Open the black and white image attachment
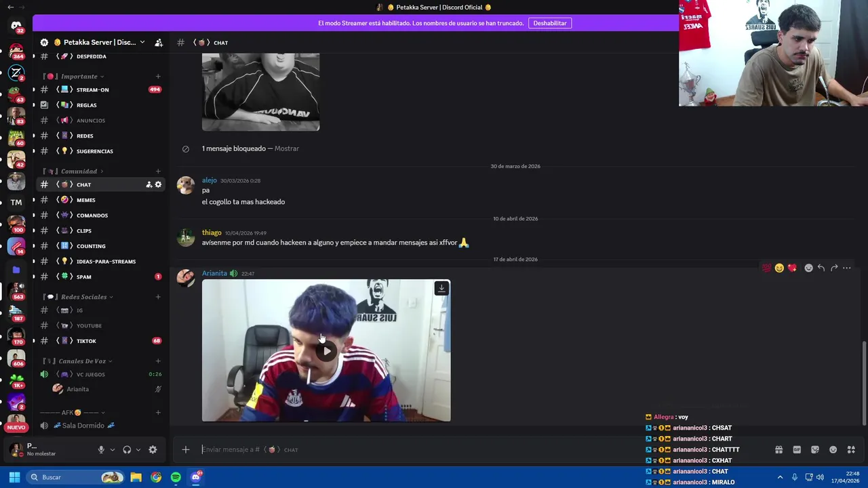This screenshot has width=868, height=488. point(260,92)
